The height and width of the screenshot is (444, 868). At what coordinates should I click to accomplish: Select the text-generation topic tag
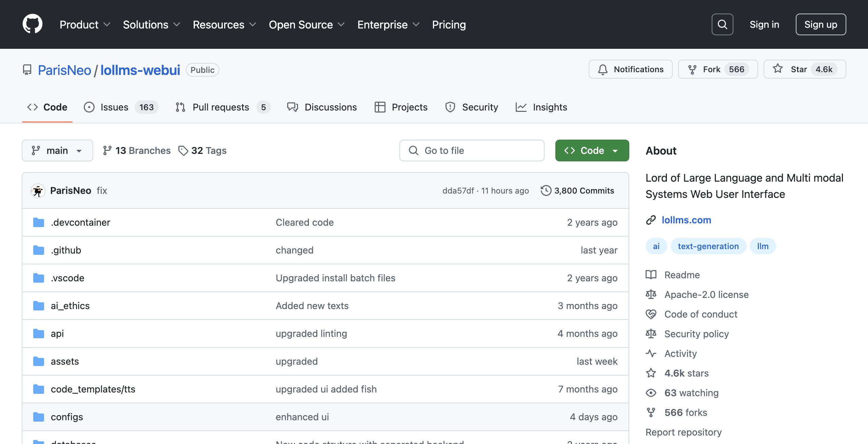(708, 246)
